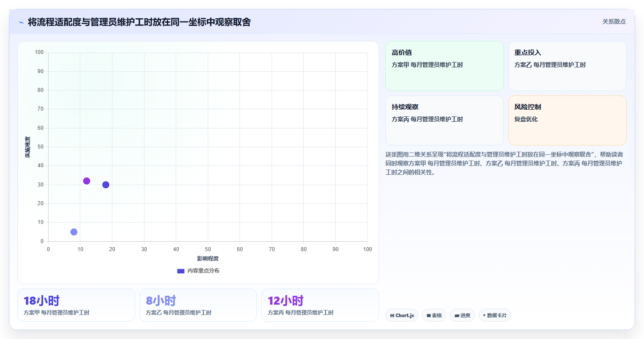Click the 12小时 stat value
Image resolution: width=644 pixels, height=339 pixels.
click(x=286, y=301)
